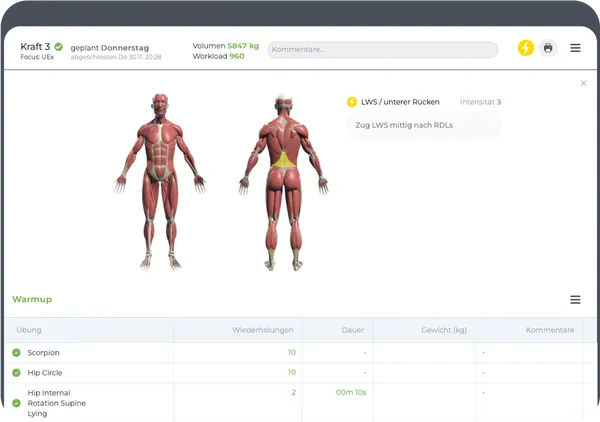Sort by the Wiederholungen column header
The width and height of the screenshot is (600, 422).
[x=262, y=330]
